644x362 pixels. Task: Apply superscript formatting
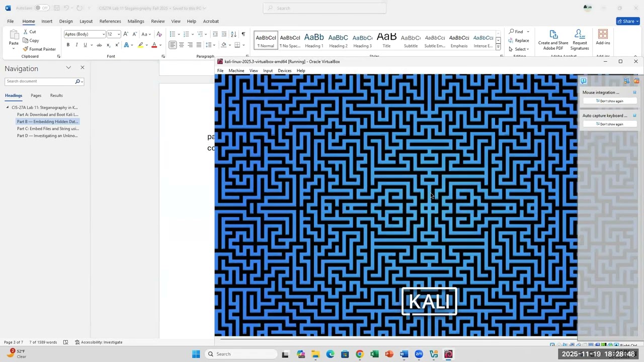click(117, 45)
